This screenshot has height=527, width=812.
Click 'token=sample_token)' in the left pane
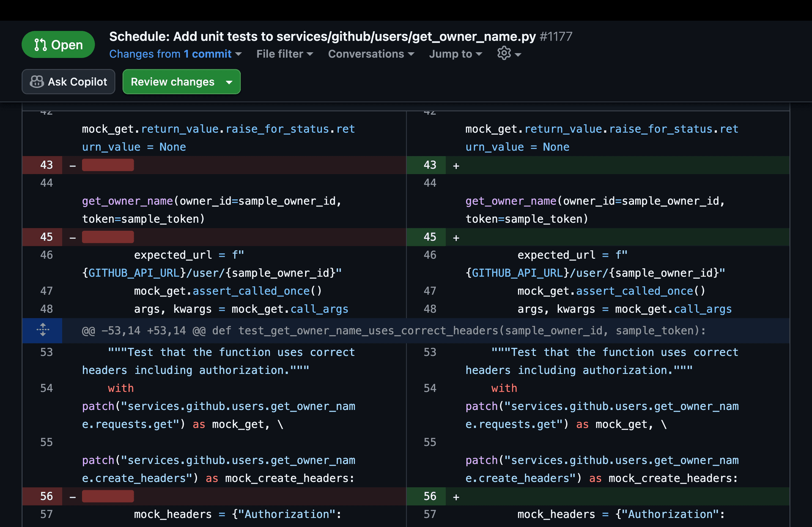tap(143, 219)
